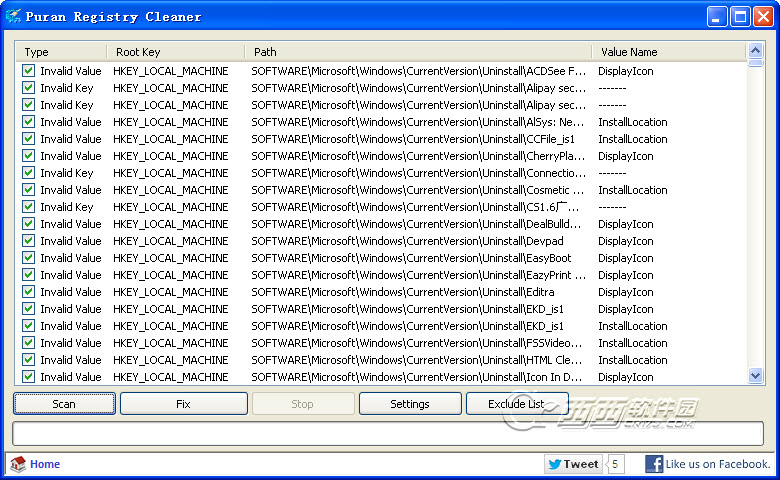Toggle the Icon In D... row checkbox
The image size is (780, 480).
coord(28,377)
